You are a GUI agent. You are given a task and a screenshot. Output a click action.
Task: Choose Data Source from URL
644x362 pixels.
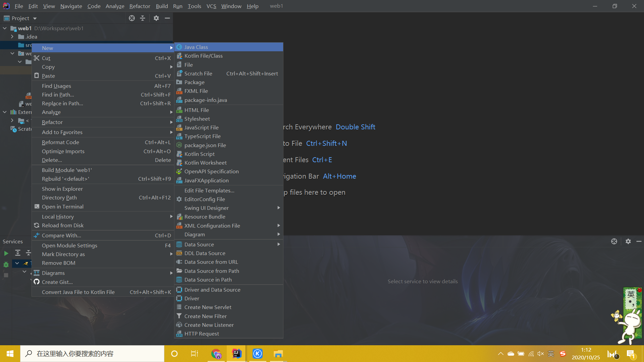coord(229,262)
